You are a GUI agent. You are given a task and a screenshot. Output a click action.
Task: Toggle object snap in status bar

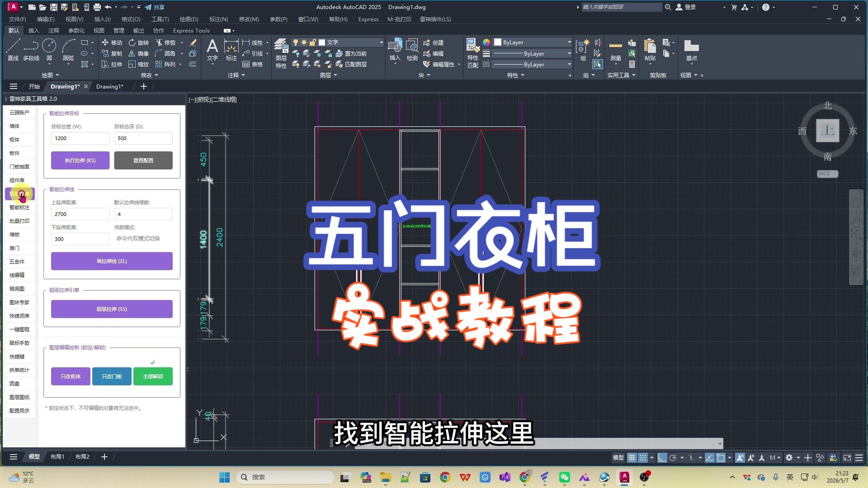coord(721,458)
